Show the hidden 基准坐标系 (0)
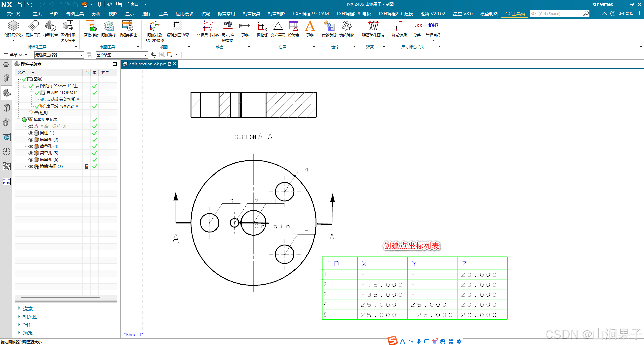The height and width of the screenshot is (345, 644). tap(31, 126)
